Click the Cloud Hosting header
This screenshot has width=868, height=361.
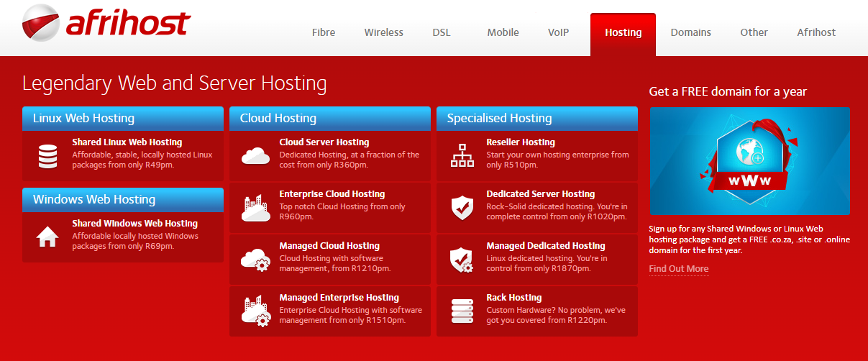point(330,119)
